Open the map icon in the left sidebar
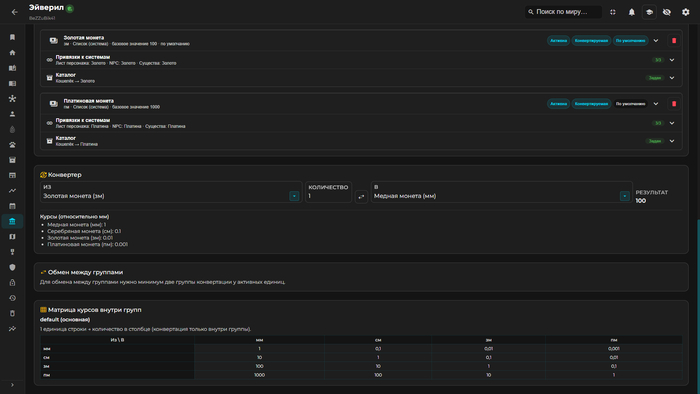700x394 pixels. click(x=12, y=236)
